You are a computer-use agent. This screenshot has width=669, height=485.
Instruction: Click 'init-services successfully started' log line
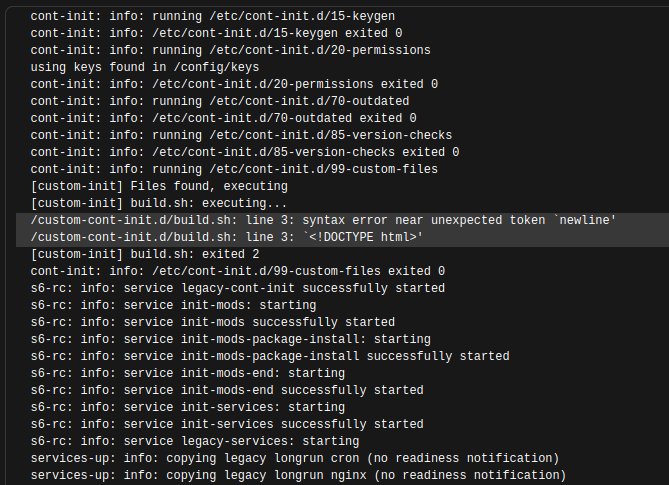(227, 424)
